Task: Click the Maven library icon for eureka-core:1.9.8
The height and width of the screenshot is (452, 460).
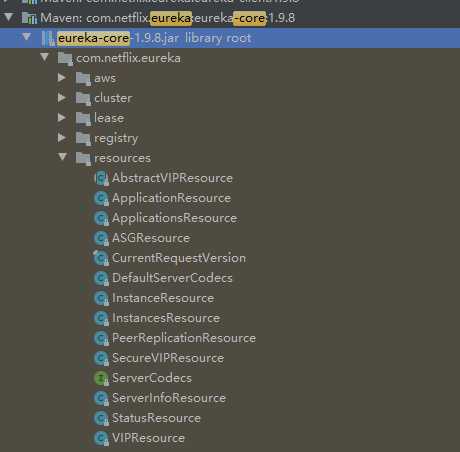Action: pyautogui.click(x=29, y=18)
